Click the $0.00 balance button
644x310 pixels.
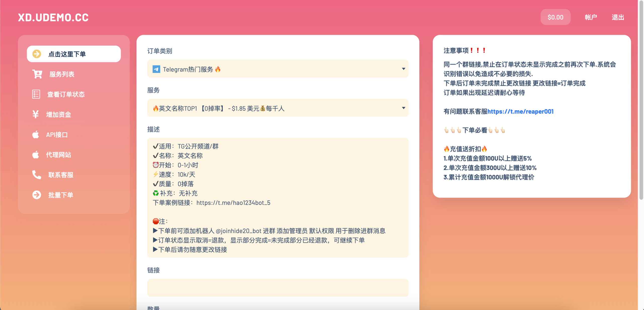pyautogui.click(x=555, y=17)
